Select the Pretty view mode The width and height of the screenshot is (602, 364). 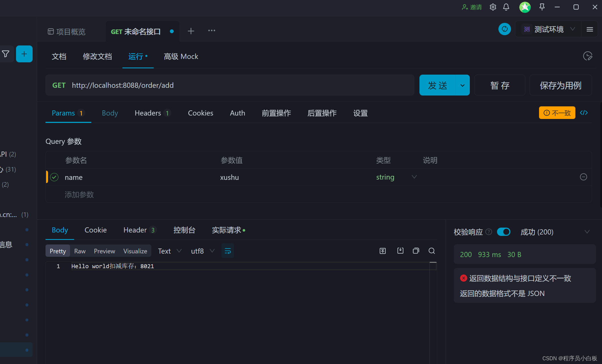point(58,251)
